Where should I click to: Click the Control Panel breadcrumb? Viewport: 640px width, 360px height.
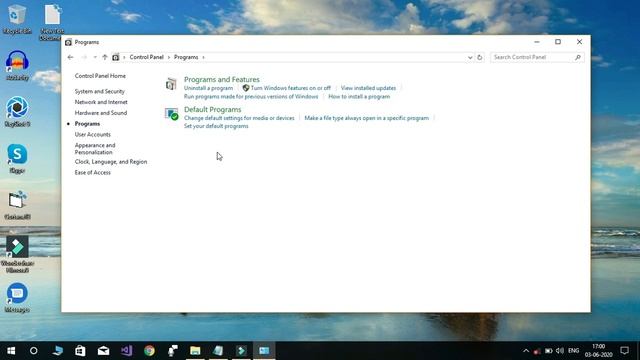147,57
